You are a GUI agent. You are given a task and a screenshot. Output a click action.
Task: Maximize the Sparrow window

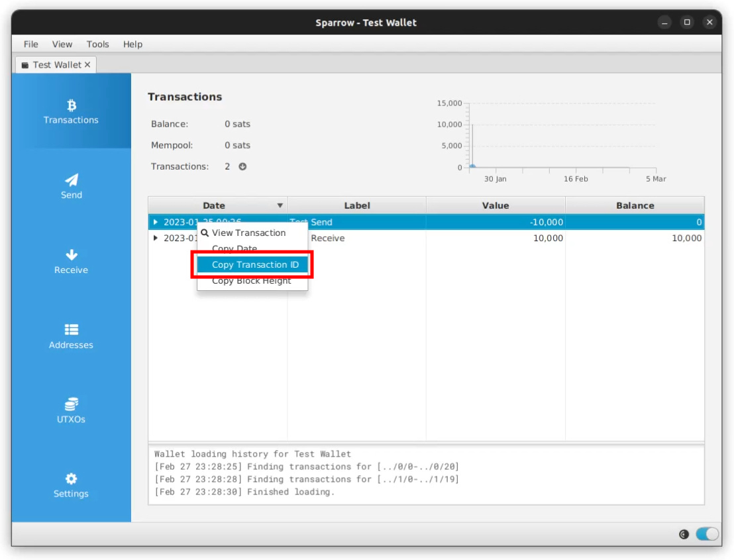click(x=687, y=23)
